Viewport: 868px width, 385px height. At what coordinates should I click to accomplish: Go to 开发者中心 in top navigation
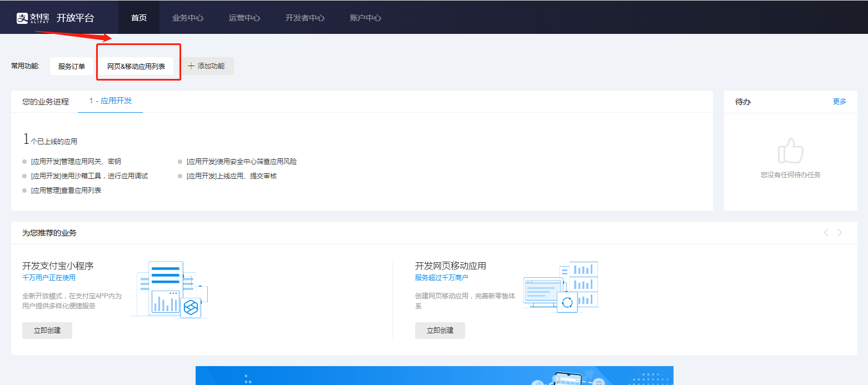(x=305, y=18)
